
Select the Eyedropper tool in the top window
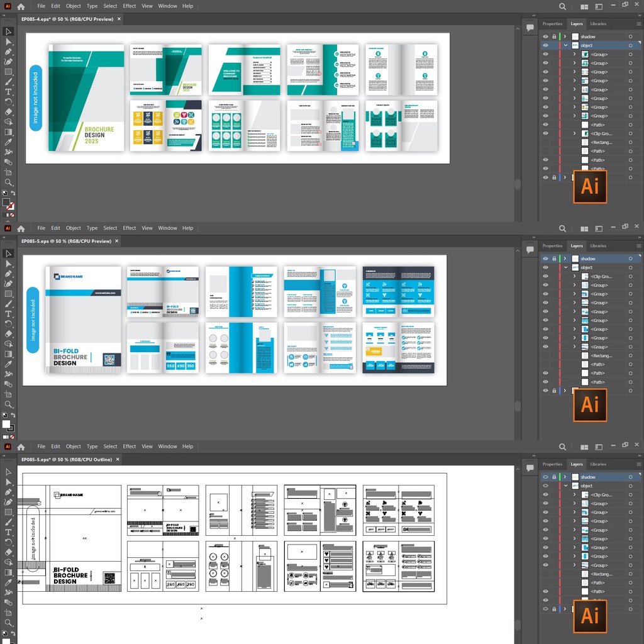coord(9,142)
